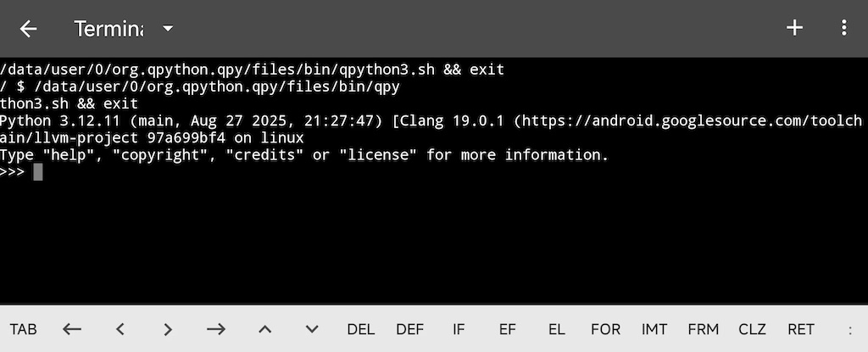
Task: Insert IF keyword shortcut
Action: (459, 329)
